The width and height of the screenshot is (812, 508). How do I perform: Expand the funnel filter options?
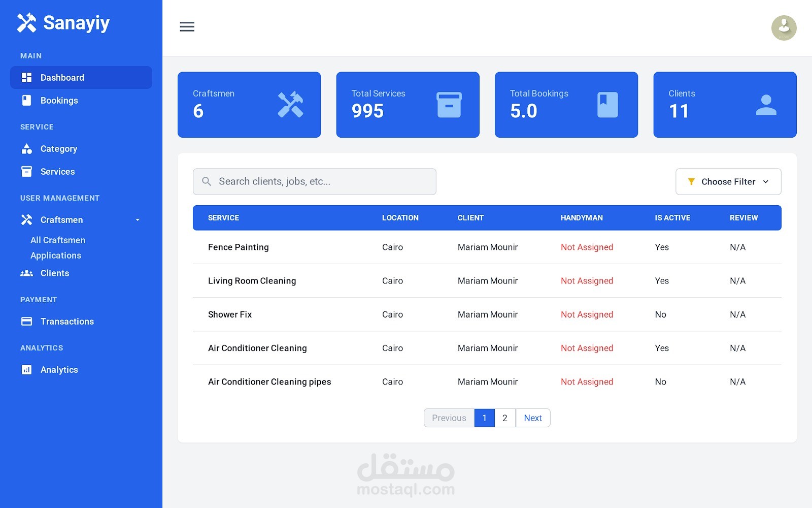(691, 181)
